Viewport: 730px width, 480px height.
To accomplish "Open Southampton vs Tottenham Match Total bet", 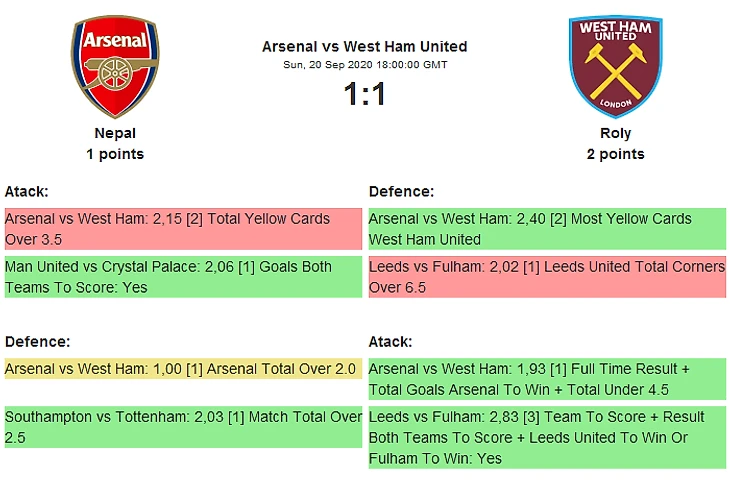I will point(182,427).
